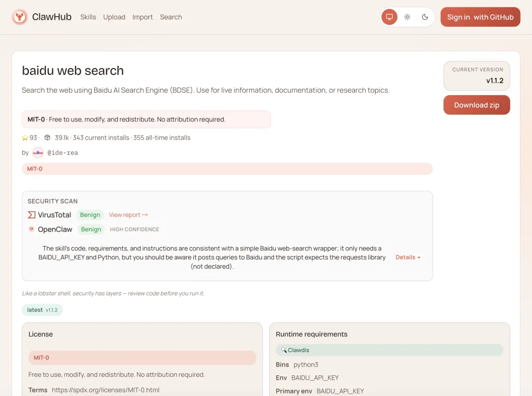The height and width of the screenshot is (396, 532).
Task: Click the current version v1.1.2 value
Action: pyautogui.click(x=495, y=80)
